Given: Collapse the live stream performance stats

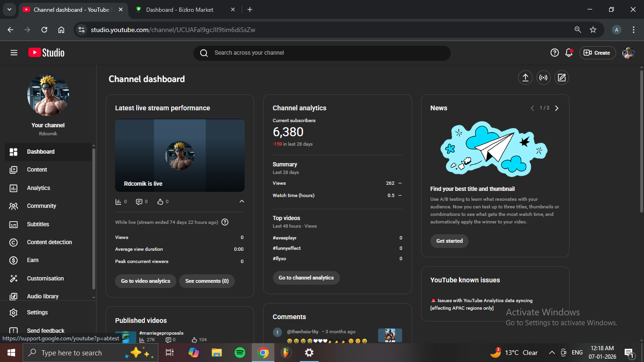Looking at the screenshot, I should pos(242,201).
